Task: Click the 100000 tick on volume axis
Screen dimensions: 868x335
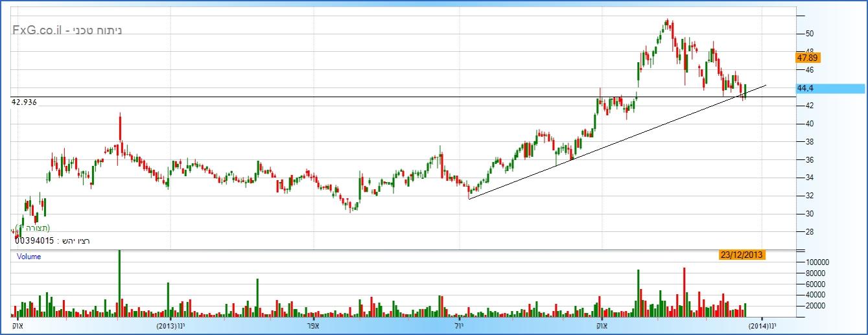Action: pos(815,261)
